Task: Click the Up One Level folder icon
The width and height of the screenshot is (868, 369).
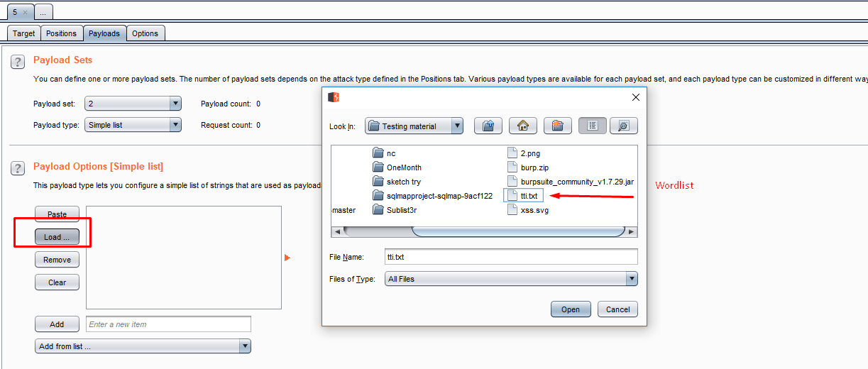Action: click(x=488, y=126)
